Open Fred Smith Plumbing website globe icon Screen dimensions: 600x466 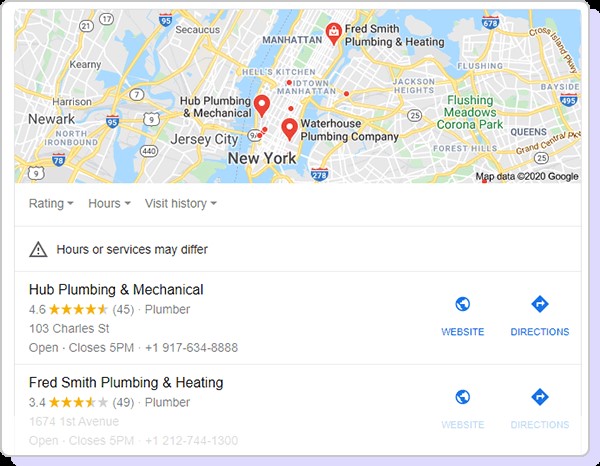tap(463, 397)
